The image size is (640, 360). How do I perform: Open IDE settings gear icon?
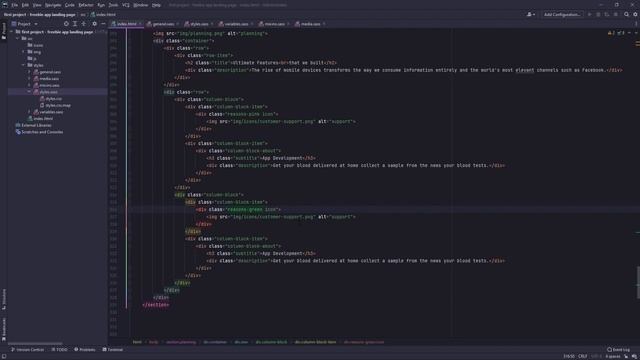coord(635,15)
